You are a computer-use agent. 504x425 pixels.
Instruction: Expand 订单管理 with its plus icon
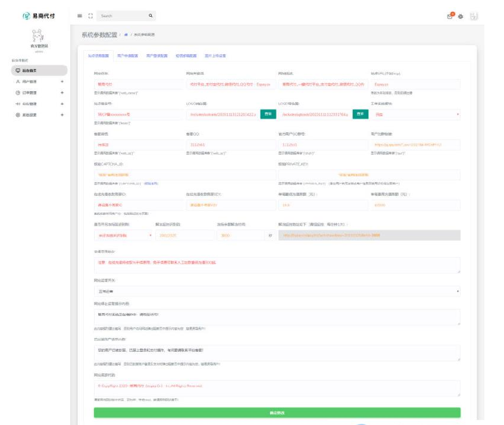coord(62,92)
